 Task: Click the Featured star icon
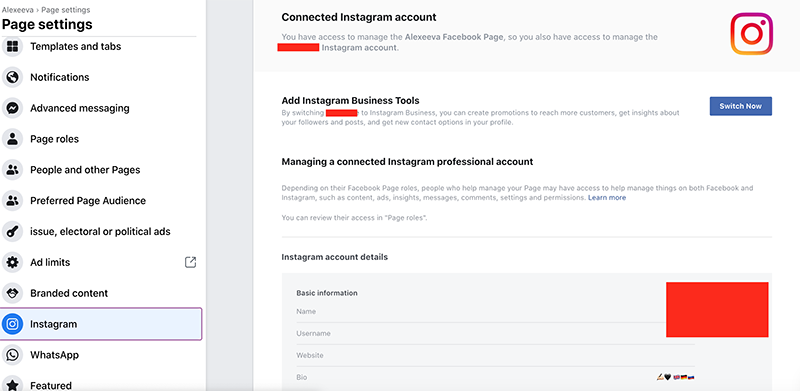coord(12,384)
